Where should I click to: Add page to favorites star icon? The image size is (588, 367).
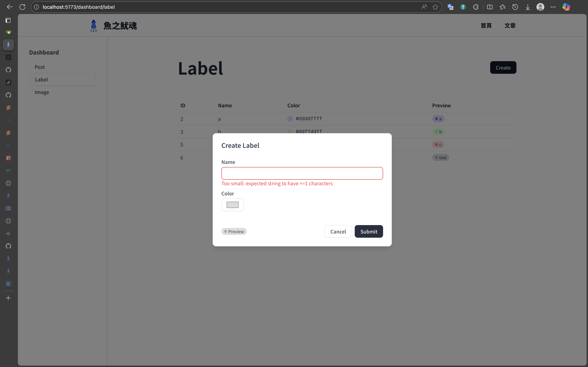pyautogui.click(x=435, y=7)
